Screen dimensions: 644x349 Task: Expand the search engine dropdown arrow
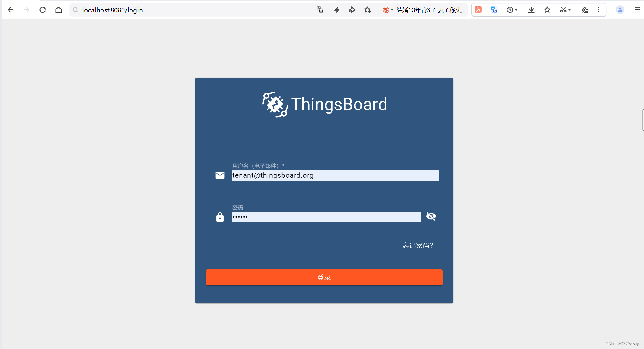click(x=392, y=10)
